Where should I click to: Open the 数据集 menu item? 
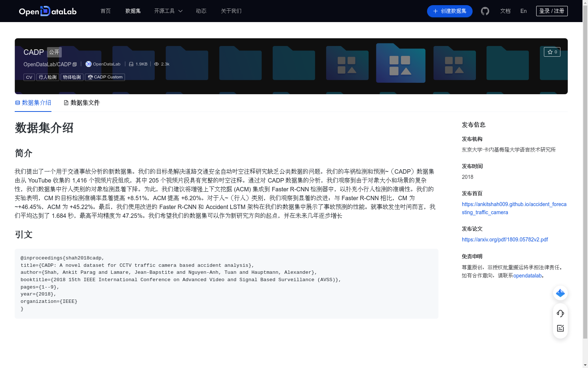(133, 11)
